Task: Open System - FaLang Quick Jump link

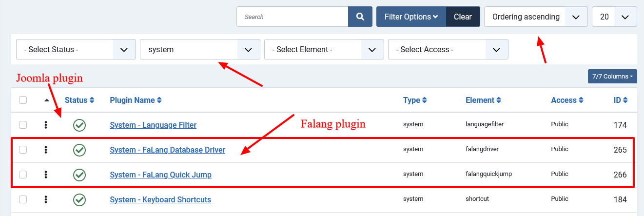Action: click(160, 175)
